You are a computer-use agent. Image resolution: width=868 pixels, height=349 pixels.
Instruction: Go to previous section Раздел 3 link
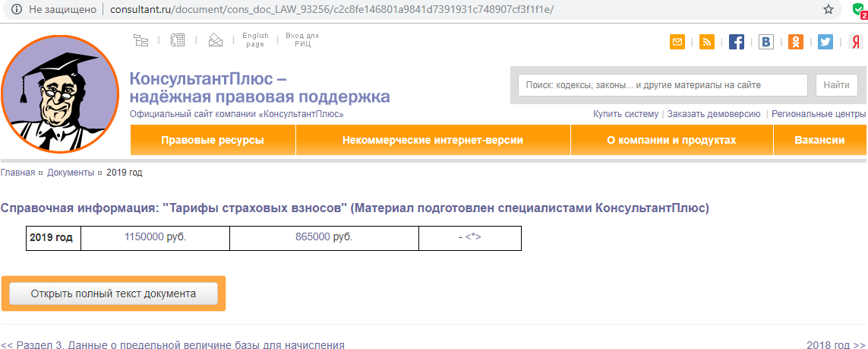(x=172, y=344)
